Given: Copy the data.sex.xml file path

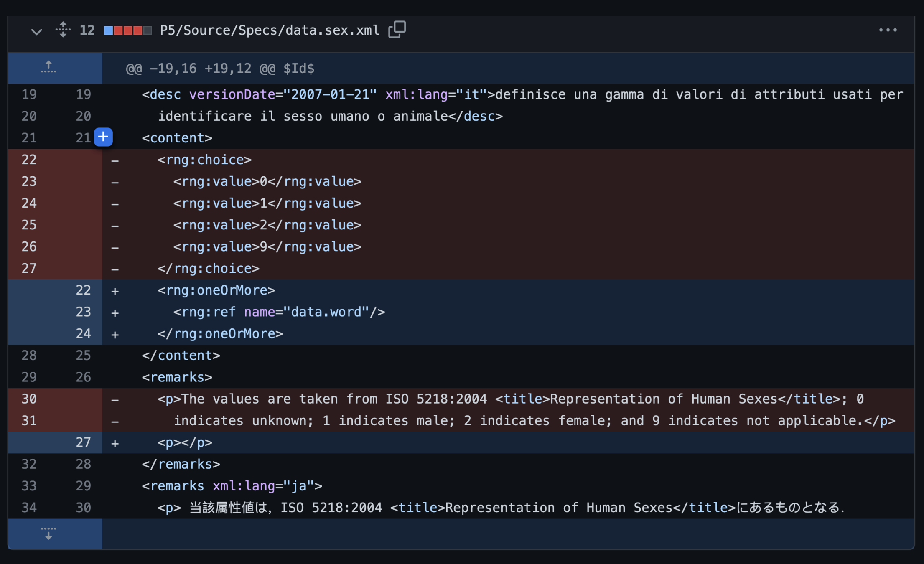Looking at the screenshot, I should pyautogui.click(x=397, y=30).
